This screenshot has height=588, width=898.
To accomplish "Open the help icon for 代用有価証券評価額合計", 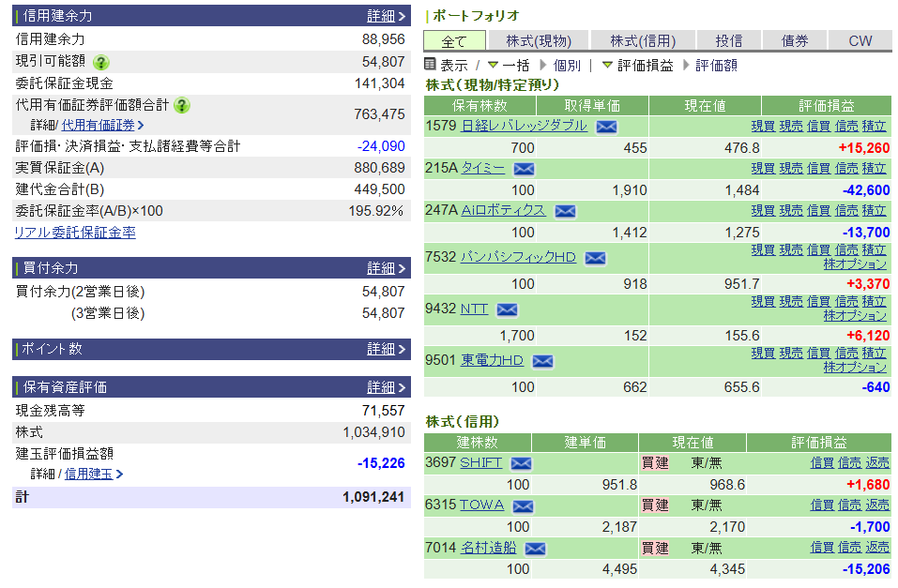I will (182, 105).
